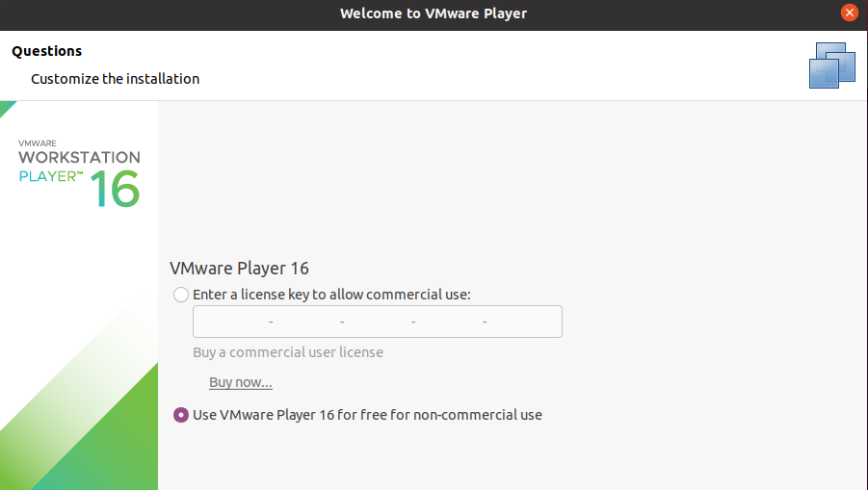
Task: Close the Welcome to VMware Player window
Action: (x=849, y=13)
